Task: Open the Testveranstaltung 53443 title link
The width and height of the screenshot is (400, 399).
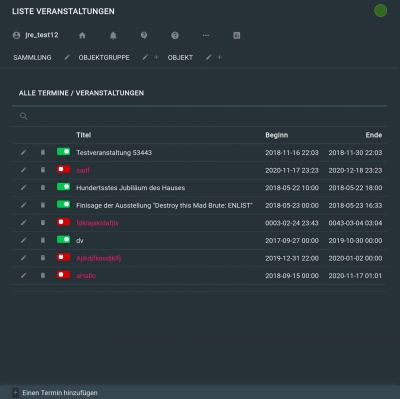Action: [x=114, y=153]
